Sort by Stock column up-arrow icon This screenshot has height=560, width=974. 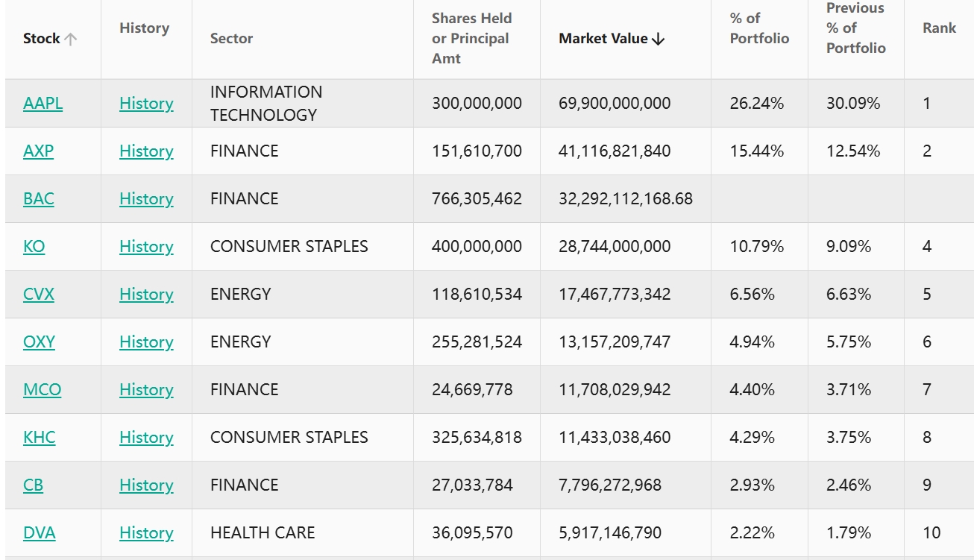click(71, 40)
